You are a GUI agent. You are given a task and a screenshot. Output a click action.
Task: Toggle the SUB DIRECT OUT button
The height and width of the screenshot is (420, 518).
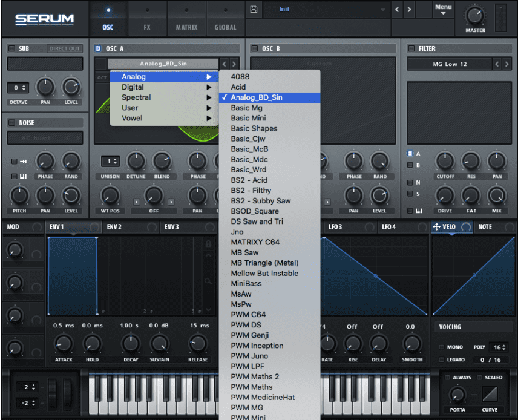(x=65, y=48)
